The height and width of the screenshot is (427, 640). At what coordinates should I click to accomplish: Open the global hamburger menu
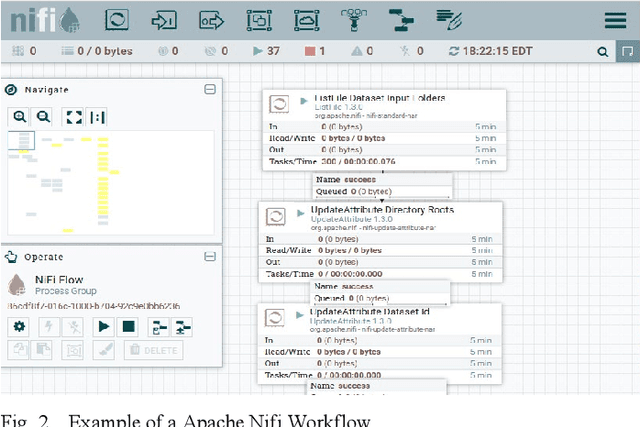point(616,20)
